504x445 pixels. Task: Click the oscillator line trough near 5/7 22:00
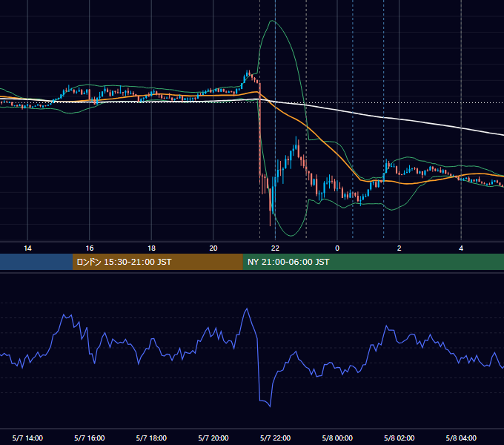point(270,406)
